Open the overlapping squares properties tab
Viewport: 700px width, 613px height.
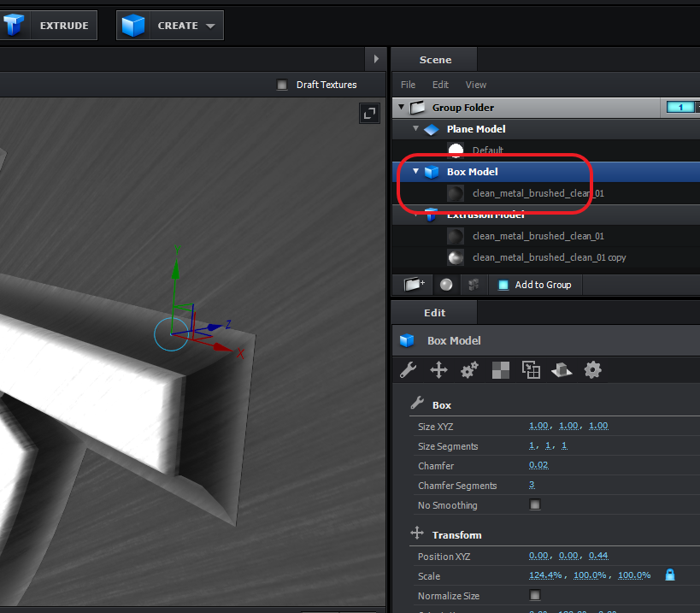531,370
